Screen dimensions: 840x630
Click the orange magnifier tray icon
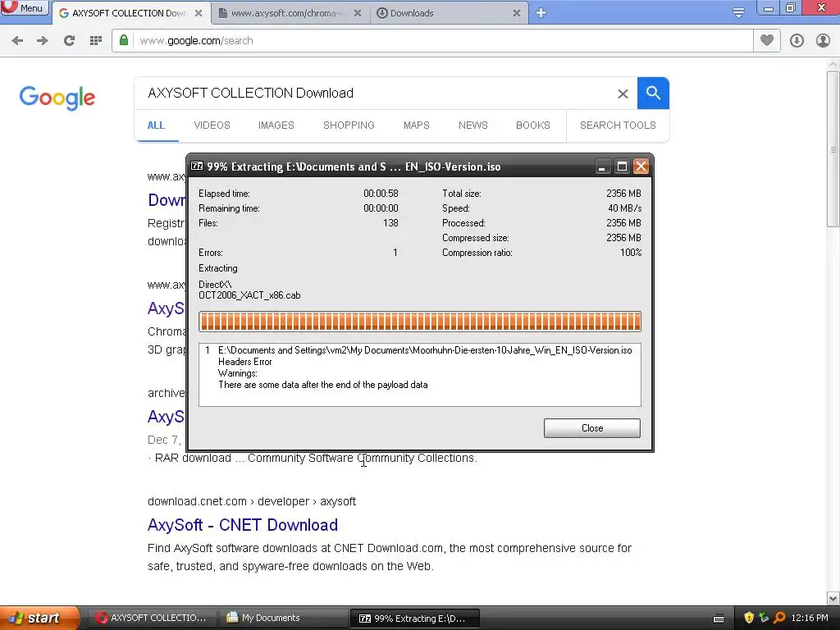(779, 618)
